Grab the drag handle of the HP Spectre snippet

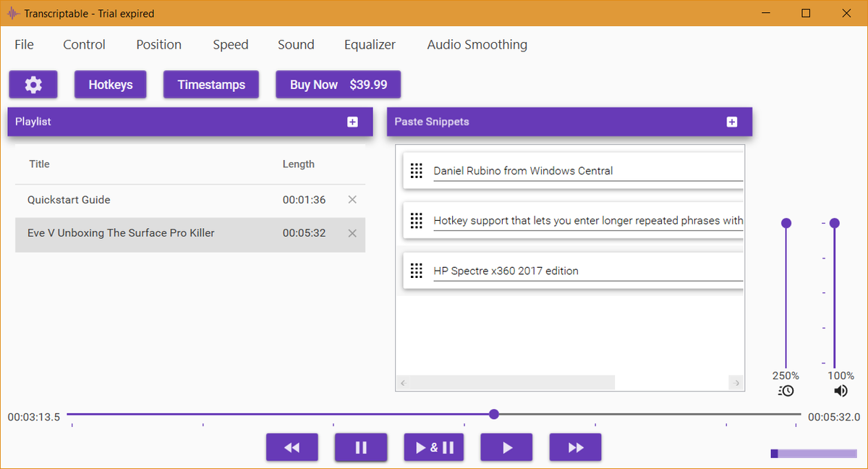click(416, 270)
